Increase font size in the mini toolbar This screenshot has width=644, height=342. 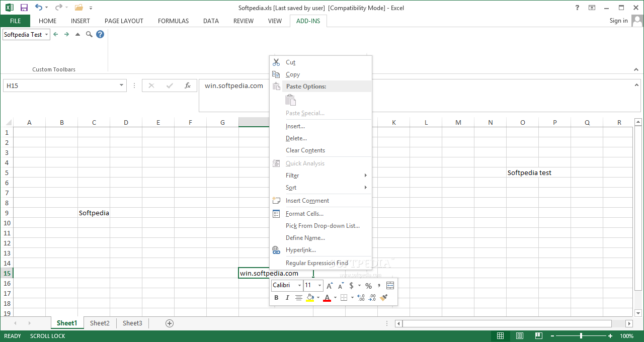pyautogui.click(x=330, y=286)
